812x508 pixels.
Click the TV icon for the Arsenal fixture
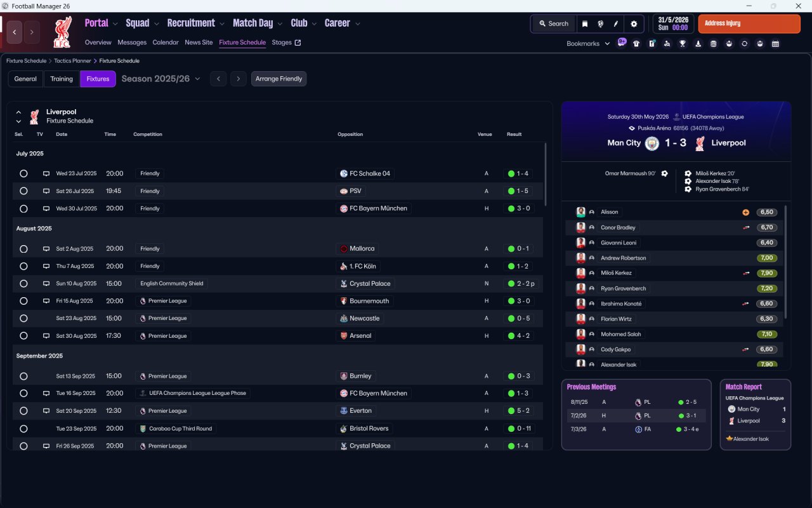(46, 336)
